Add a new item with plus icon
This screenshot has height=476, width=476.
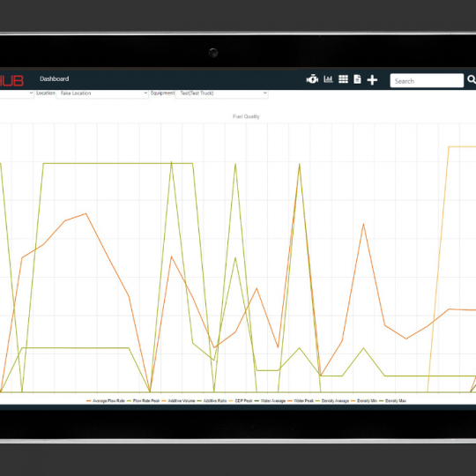372,80
